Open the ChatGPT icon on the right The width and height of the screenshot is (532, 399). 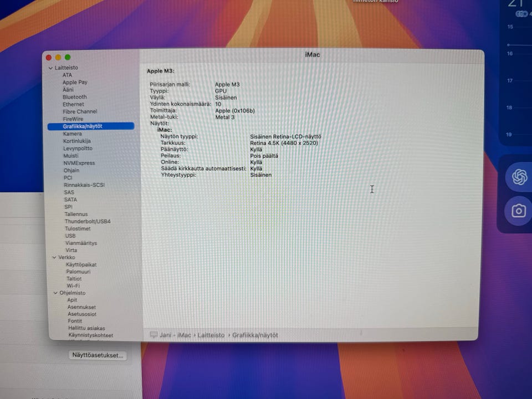point(519,177)
